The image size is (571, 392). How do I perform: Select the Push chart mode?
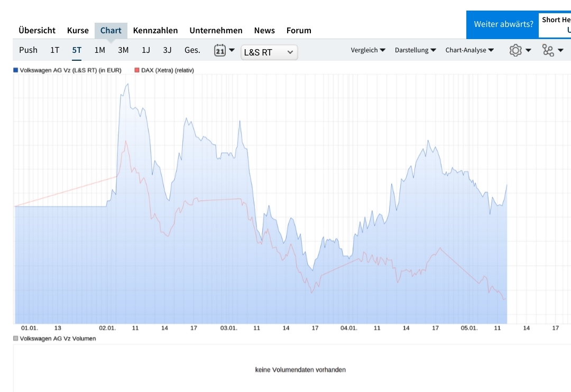tap(28, 50)
